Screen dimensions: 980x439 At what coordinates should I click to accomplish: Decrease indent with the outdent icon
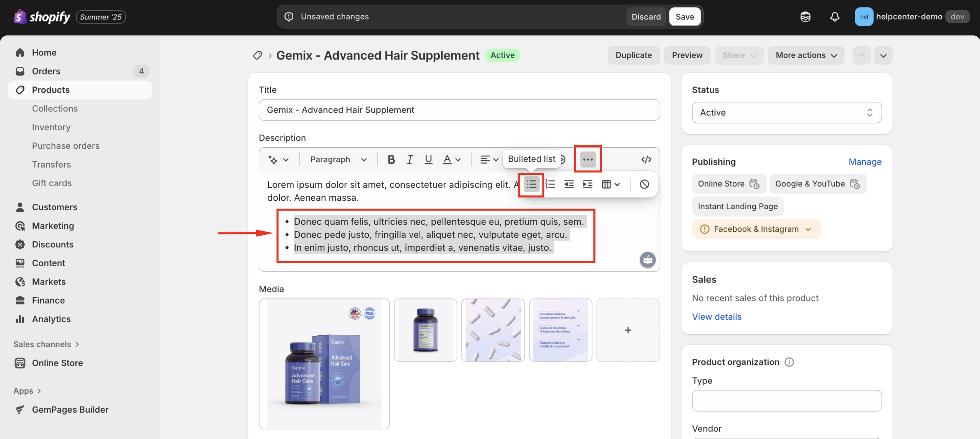click(569, 184)
